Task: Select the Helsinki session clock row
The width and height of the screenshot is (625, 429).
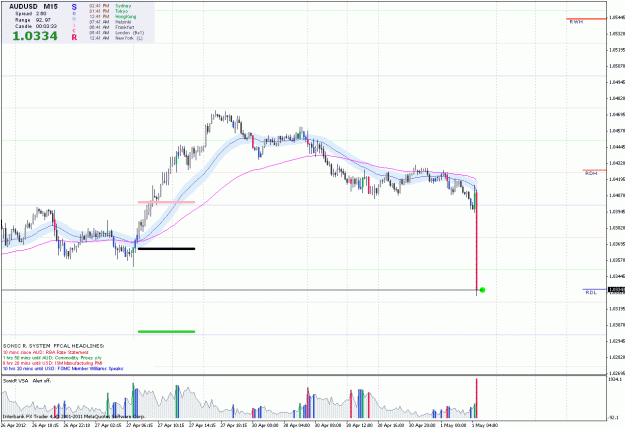Action: point(110,22)
